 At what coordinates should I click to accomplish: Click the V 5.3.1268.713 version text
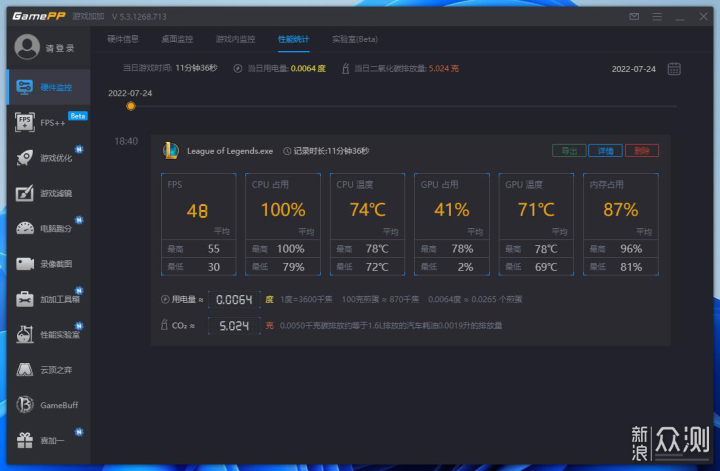click(x=139, y=17)
